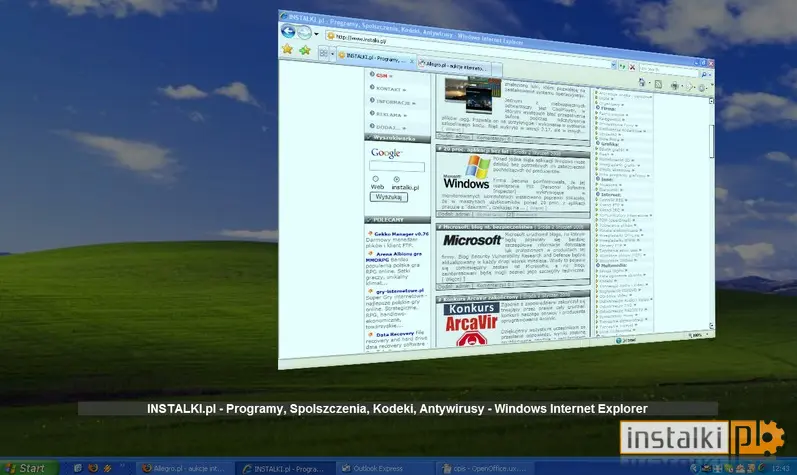The image size is (797, 475).
Task: Switch to the Allegro.pl aukcje tab
Action: point(452,66)
